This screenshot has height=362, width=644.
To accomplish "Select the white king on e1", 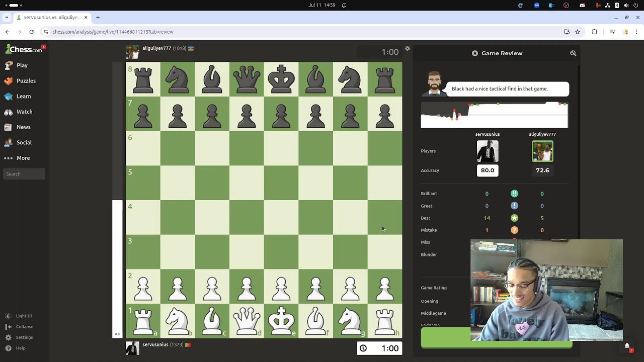I will click(x=281, y=321).
